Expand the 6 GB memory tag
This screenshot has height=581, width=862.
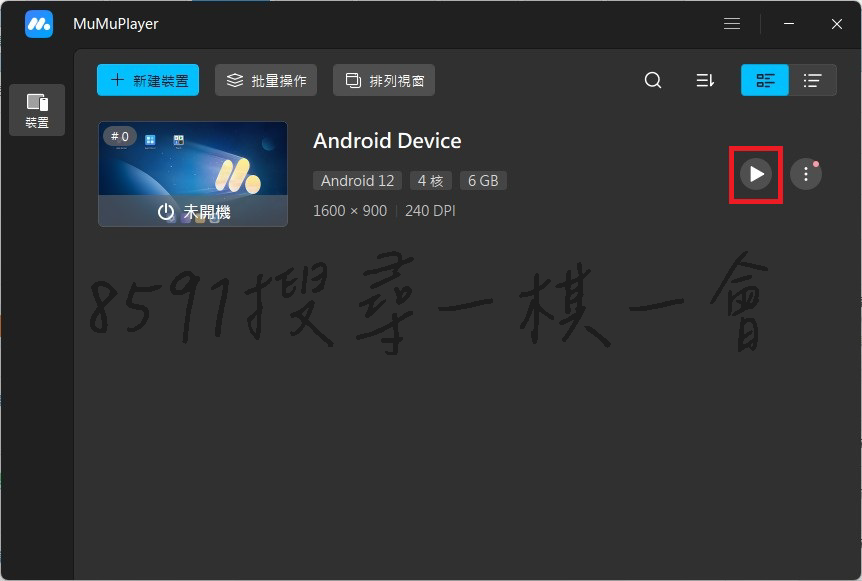pos(483,180)
